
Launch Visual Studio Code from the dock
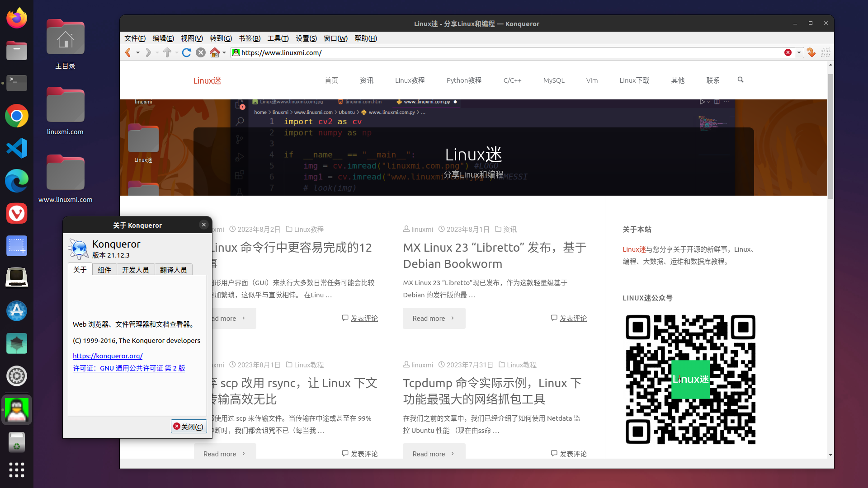(17, 149)
